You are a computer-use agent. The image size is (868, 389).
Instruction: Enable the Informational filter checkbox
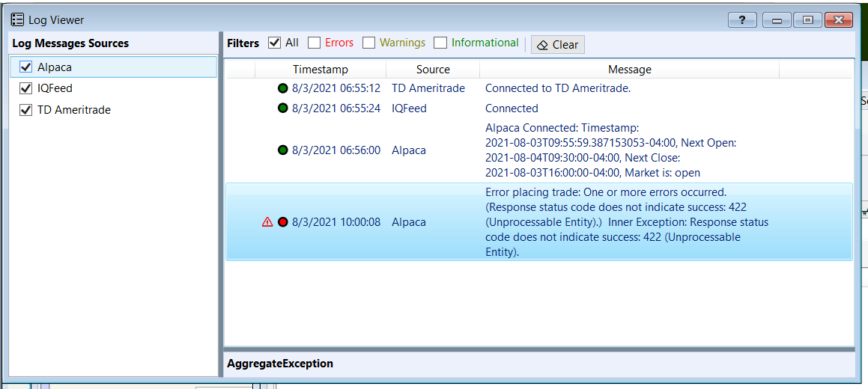441,43
